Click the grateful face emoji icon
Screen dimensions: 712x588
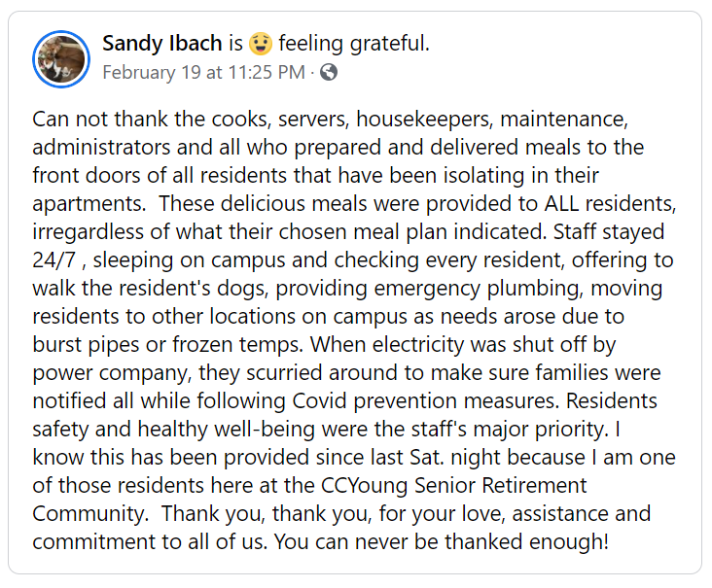tap(261, 44)
